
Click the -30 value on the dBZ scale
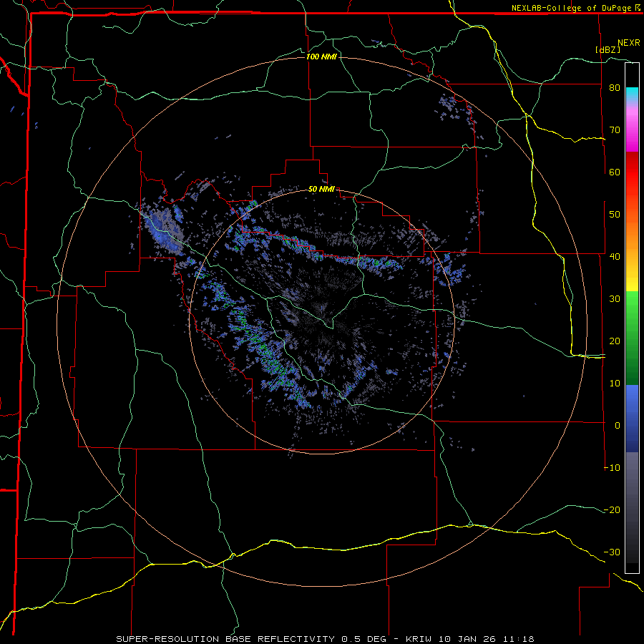[612, 552]
